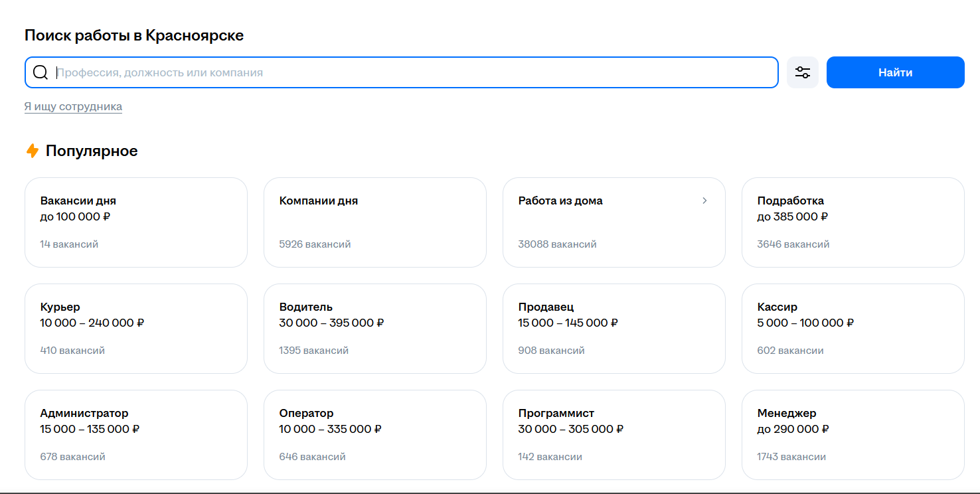Choose the Менеджер job category
The height and width of the screenshot is (494, 980).
click(x=853, y=435)
